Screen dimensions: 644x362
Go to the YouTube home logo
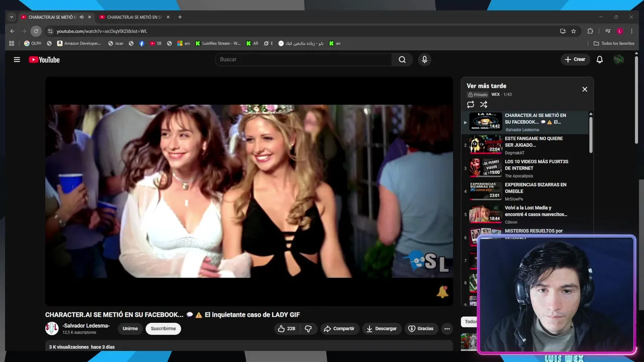tap(44, 59)
